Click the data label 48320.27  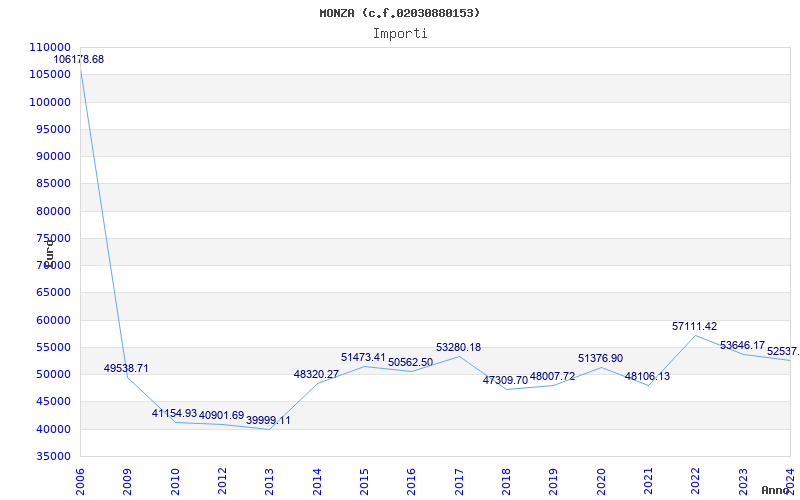(x=316, y=374)
